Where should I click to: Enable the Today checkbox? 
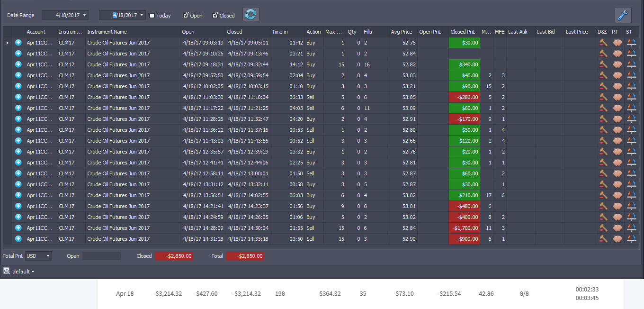(152, 16)
